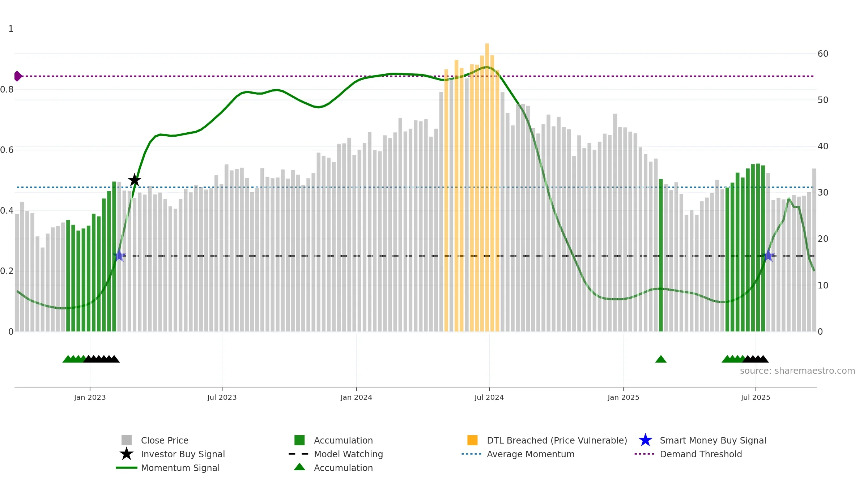Click the Jan 2024 x-axis label
The width and height of the screenshot is (868, 488).
tap(356, 397)
